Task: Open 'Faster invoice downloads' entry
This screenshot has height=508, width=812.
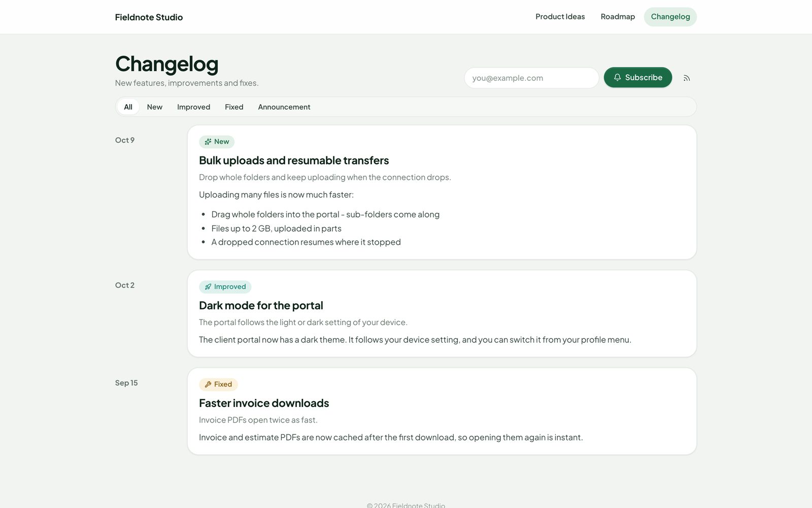Action: point(264,403)
